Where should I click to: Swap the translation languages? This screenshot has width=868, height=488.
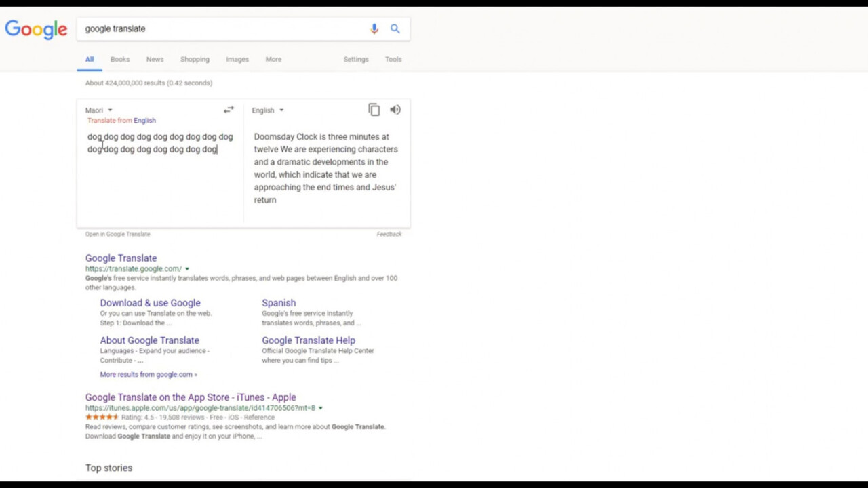click(x=229, y=110)
